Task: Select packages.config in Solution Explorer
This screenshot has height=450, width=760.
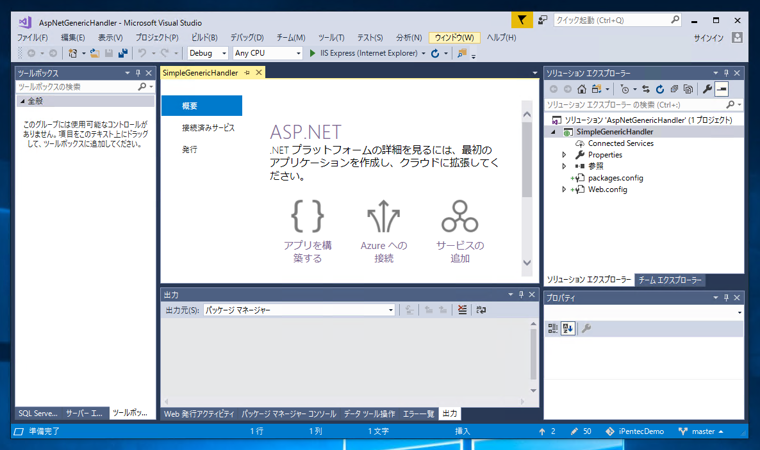Action: (616, 178)
